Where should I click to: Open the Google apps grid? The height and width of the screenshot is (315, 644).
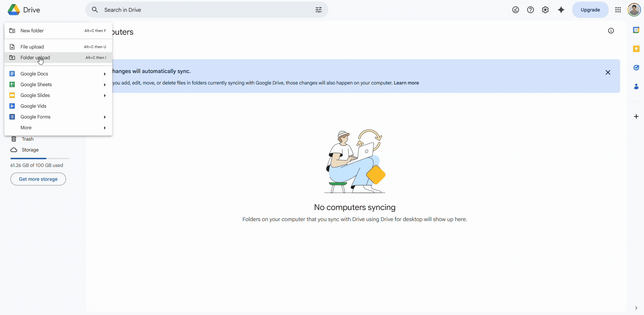click(618, 10)
